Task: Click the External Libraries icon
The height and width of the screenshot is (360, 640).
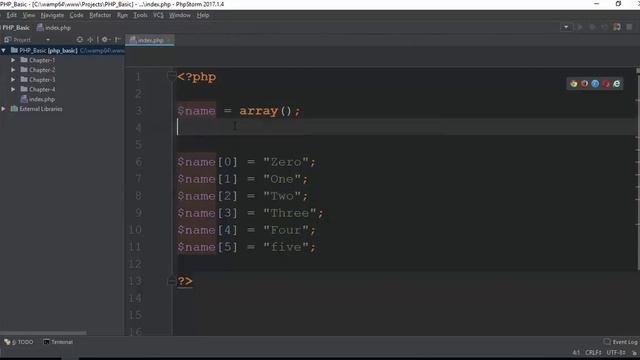Action: (x=14, y=109)
